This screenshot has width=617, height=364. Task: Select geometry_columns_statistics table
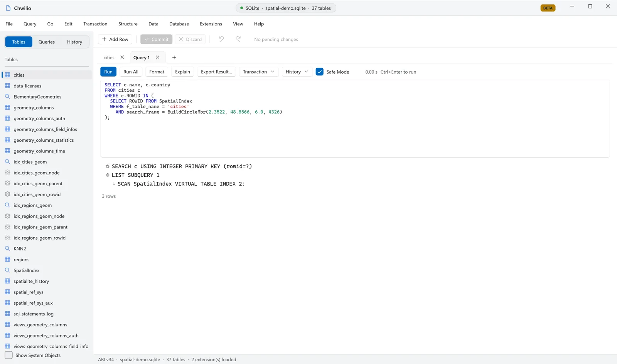coord(47,140)
